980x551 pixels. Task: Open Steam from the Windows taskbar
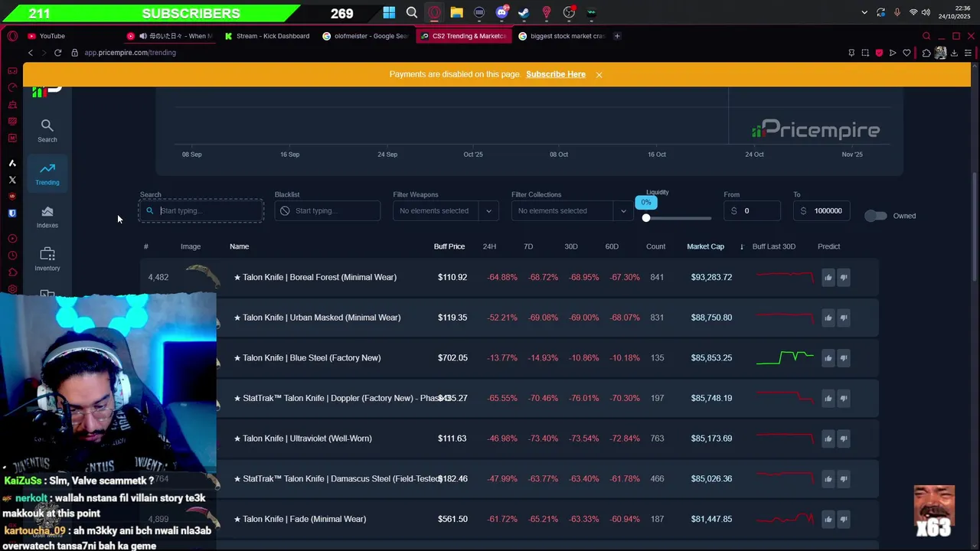coord(524,12)
